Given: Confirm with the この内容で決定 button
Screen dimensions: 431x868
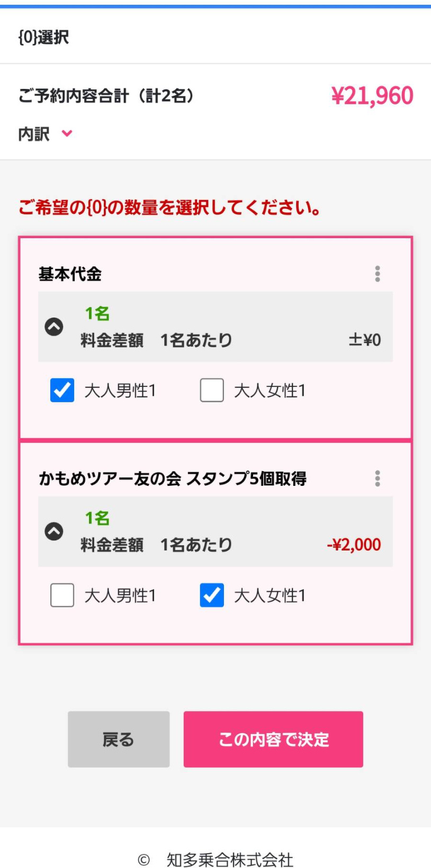Looking at the screenshot, I should click(x=273, y=739).
